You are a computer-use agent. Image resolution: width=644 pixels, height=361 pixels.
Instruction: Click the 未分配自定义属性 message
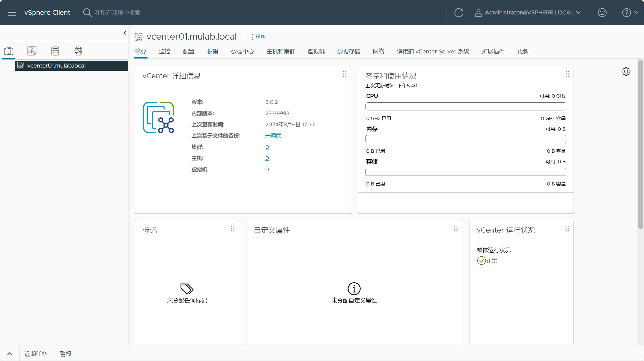click(x=354, y=300)
